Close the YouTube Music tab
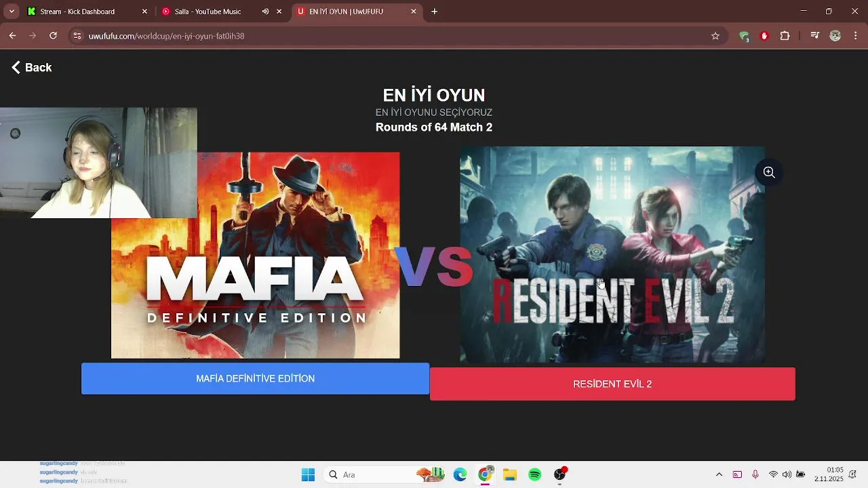This screenshot has height=488, width=868. click(279, 12)
